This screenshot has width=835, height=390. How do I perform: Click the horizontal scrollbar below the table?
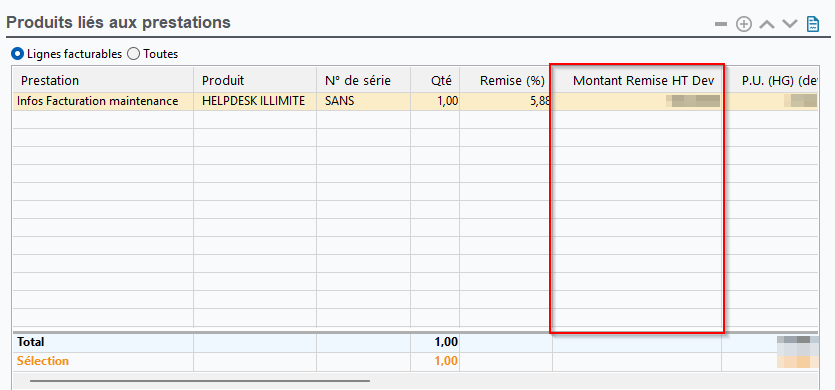coord(200,381)
